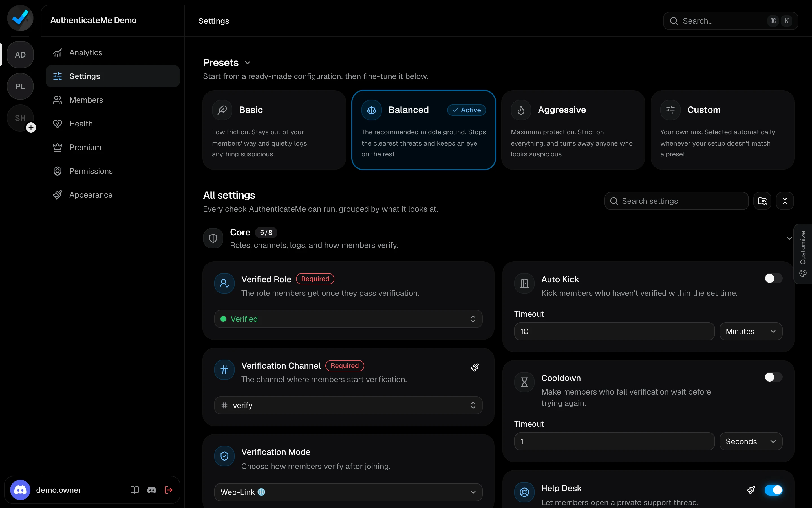
Task: Open the Verified role dropdown
Action: pyautogui.click(x=348, y=319)
